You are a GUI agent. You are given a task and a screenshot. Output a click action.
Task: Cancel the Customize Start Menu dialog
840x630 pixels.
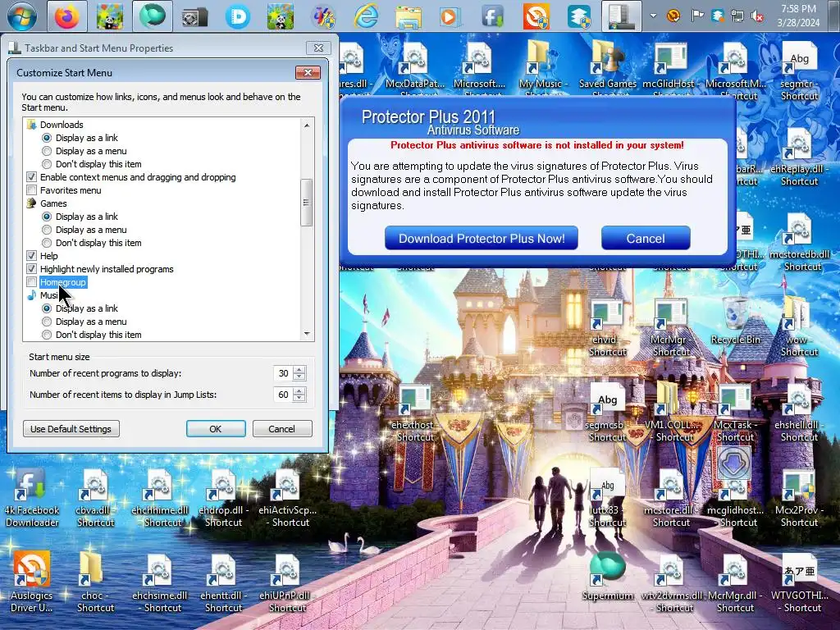click(x=282, y=429)
